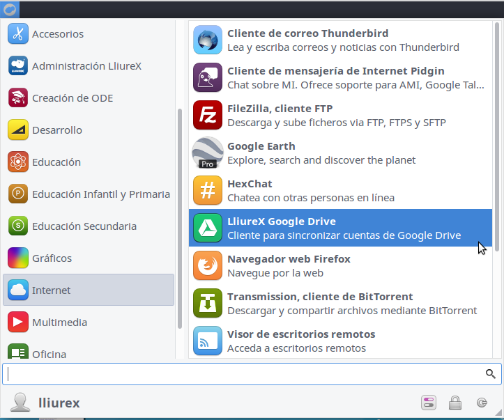504x420 pixels.
Task: Launch FileZilla FTP client icon
Action: 207,115
